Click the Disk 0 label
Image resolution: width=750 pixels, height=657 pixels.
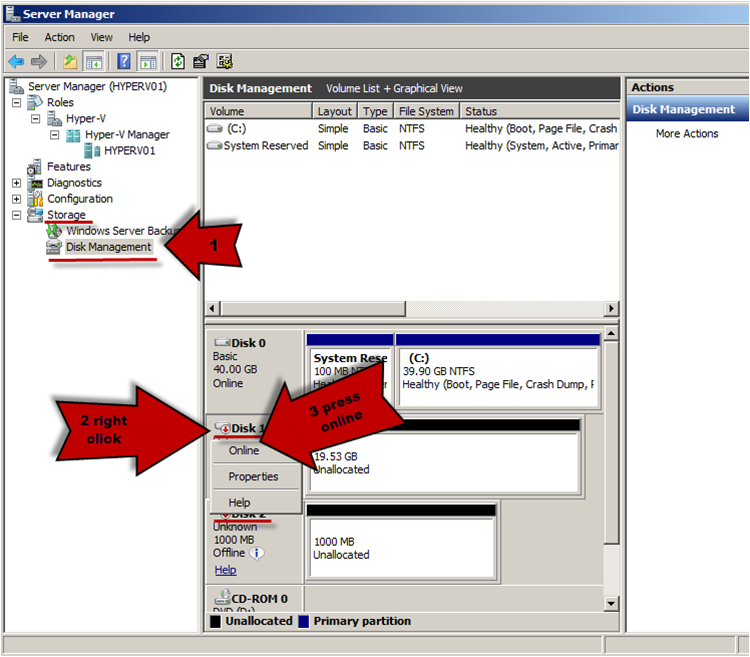coord(248,343)
